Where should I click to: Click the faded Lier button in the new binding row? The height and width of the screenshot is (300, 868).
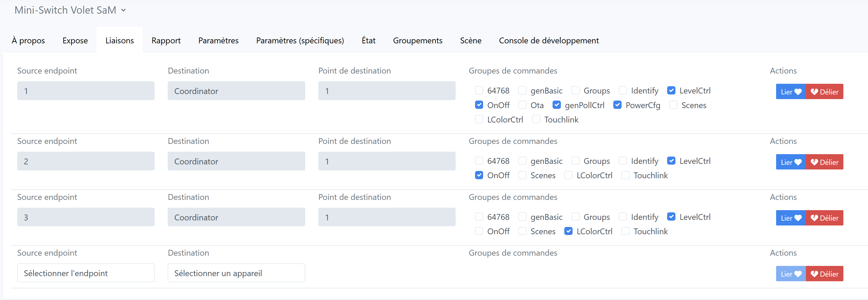pyautogui.click(x=791, y=274)
